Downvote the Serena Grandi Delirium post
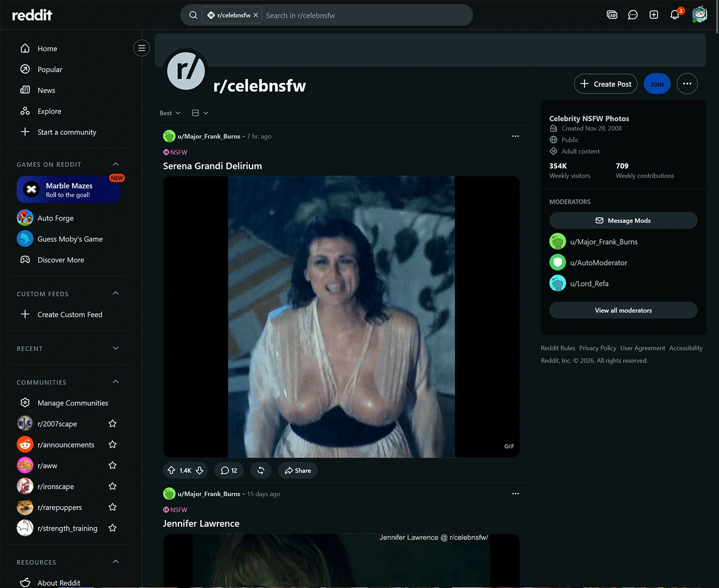This screenshot has height=588, width=719. coord(200,470)
